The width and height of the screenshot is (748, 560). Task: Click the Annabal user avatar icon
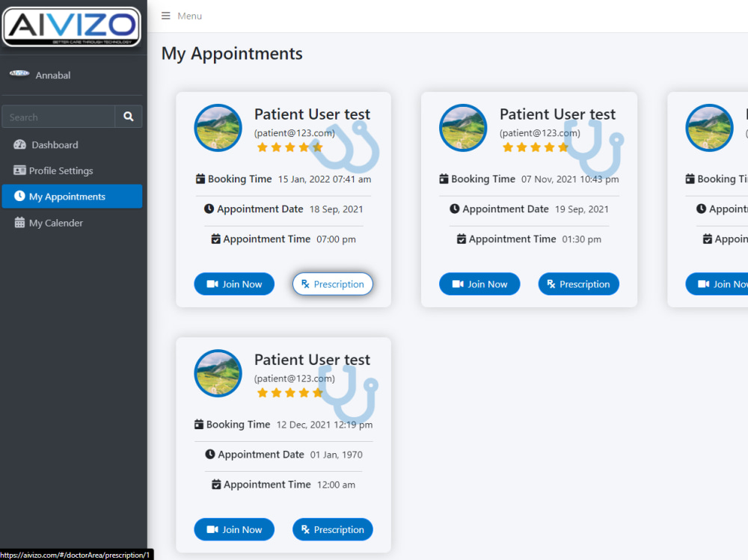[x=19, y=73]
